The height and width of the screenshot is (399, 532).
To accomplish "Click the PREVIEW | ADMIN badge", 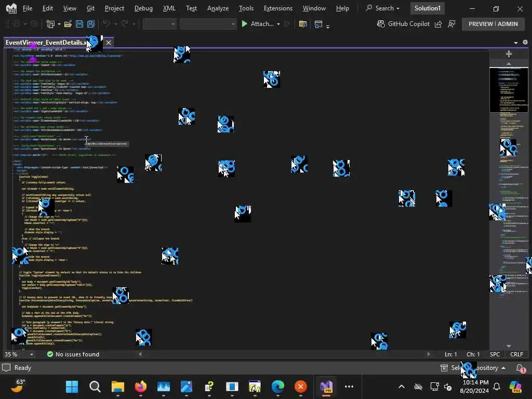I will coord(493,24).
